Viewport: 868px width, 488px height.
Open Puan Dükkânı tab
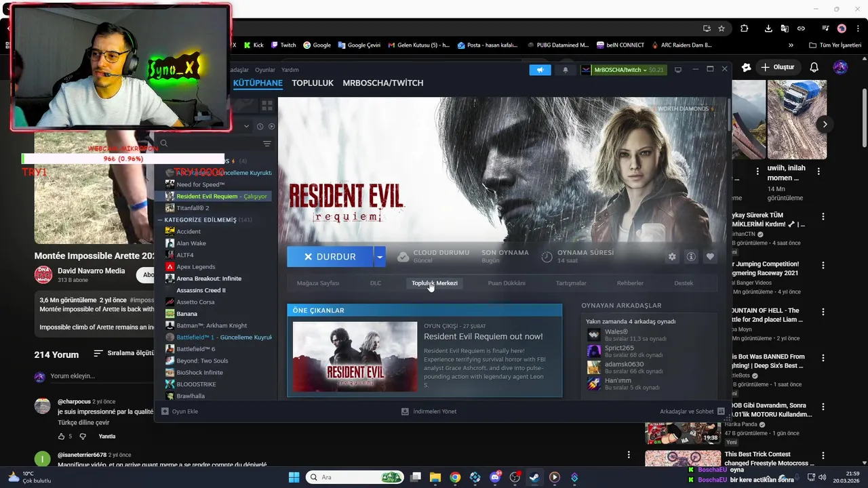tap(507, 283)
